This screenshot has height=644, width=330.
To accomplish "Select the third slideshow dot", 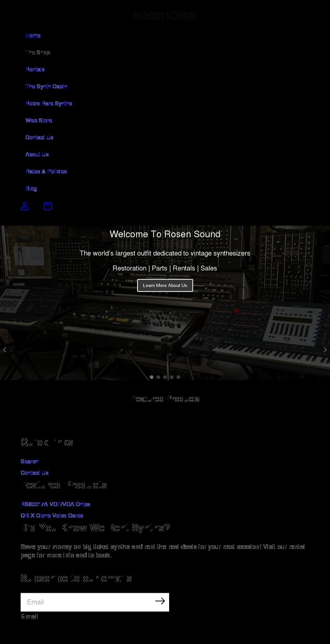I will tap(165, 377).
